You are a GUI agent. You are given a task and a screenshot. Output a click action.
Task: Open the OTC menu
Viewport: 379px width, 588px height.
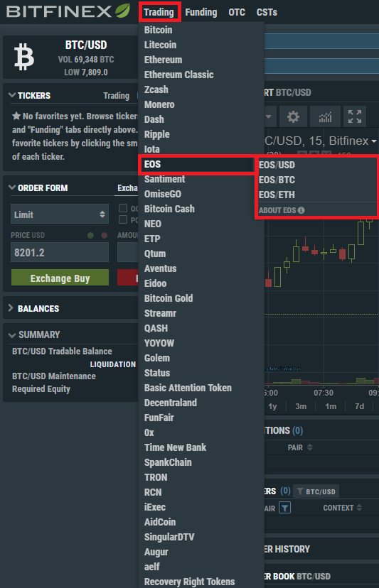[237, 12]
